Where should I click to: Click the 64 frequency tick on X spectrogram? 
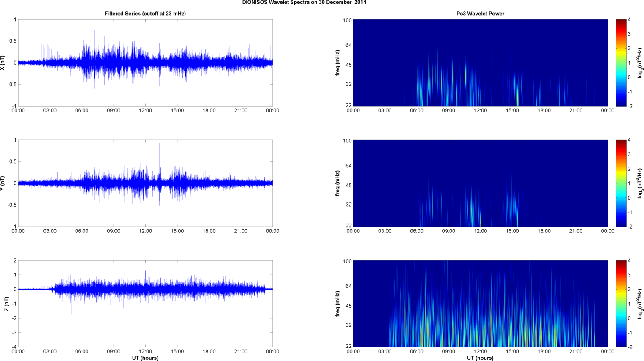[x=348, y=45]
